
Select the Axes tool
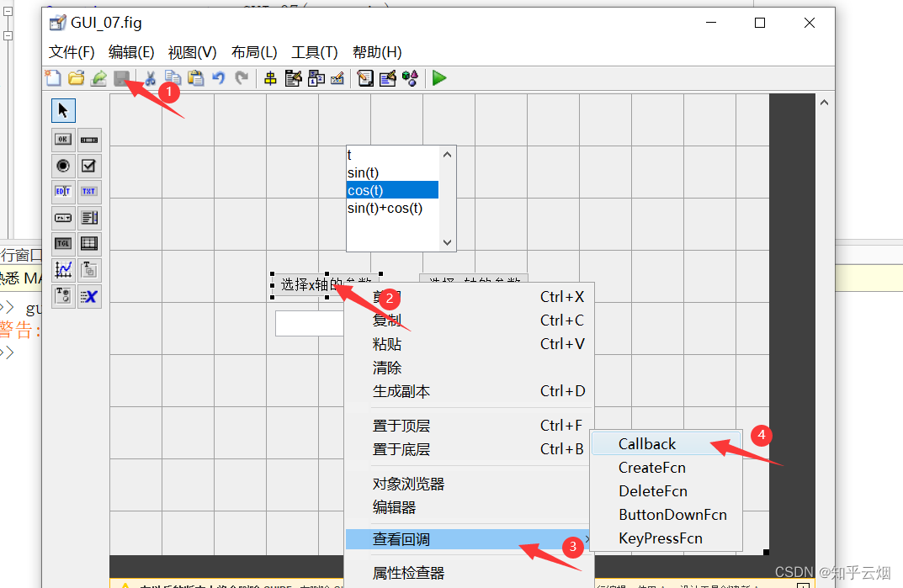63,269
